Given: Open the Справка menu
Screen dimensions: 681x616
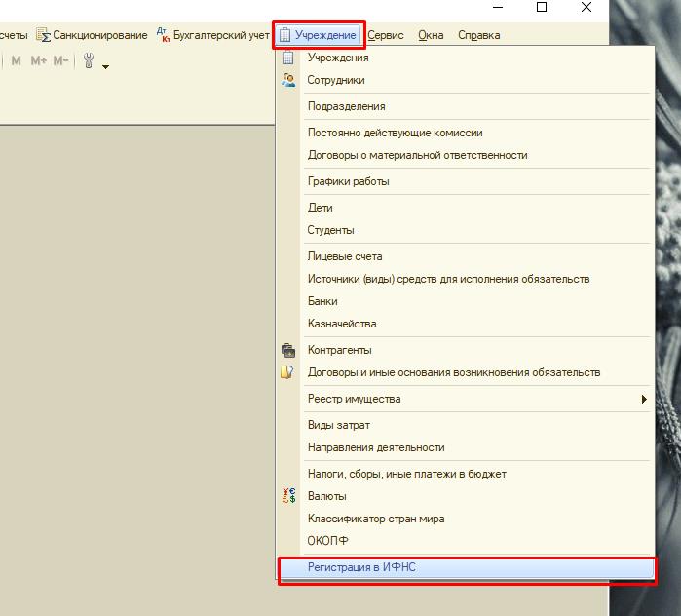Looking at the screenshot, I should pos(478,35).
